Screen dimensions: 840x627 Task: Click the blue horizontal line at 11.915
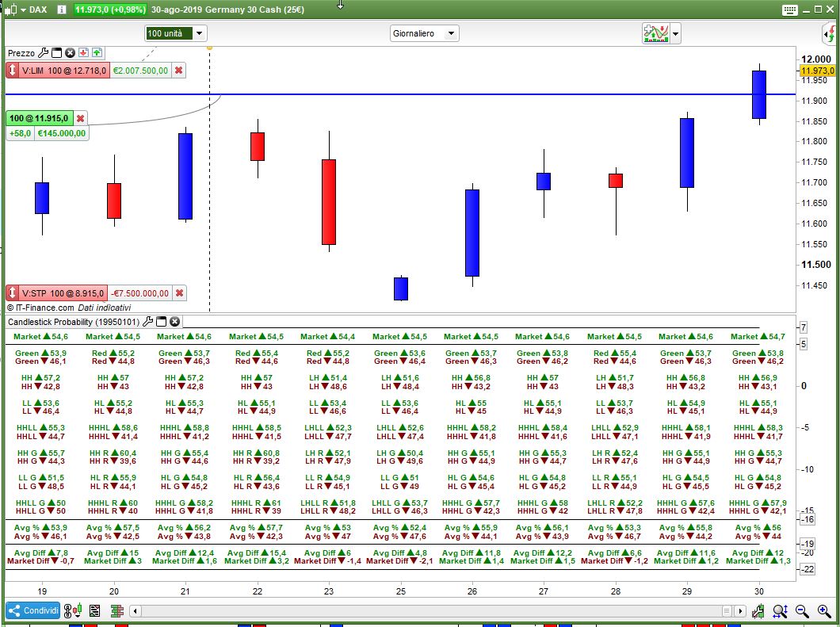click(401, 94)
